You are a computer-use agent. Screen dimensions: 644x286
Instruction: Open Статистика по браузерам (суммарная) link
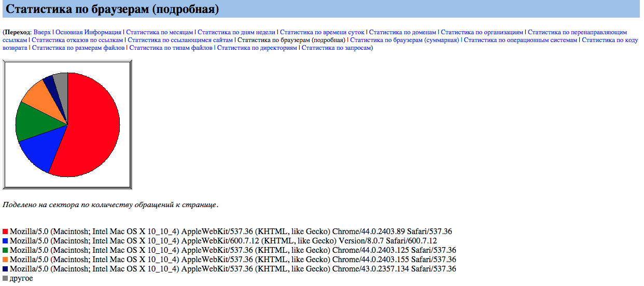pos(404,40)
